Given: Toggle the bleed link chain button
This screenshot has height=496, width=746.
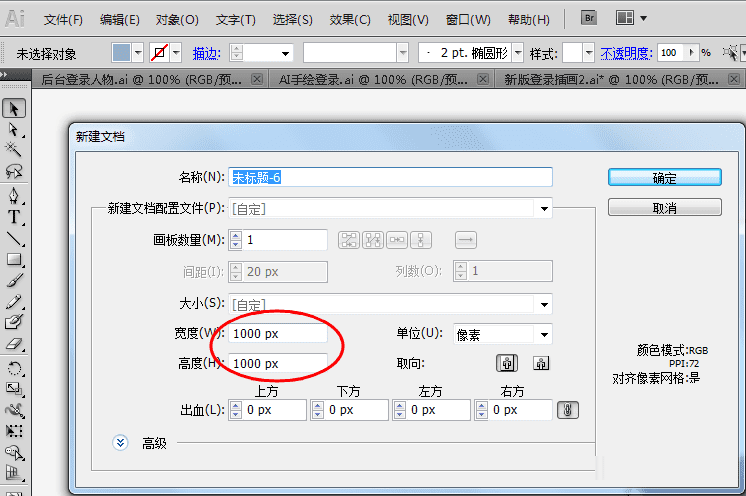Looking at the screenshot, I should (568, 410).
